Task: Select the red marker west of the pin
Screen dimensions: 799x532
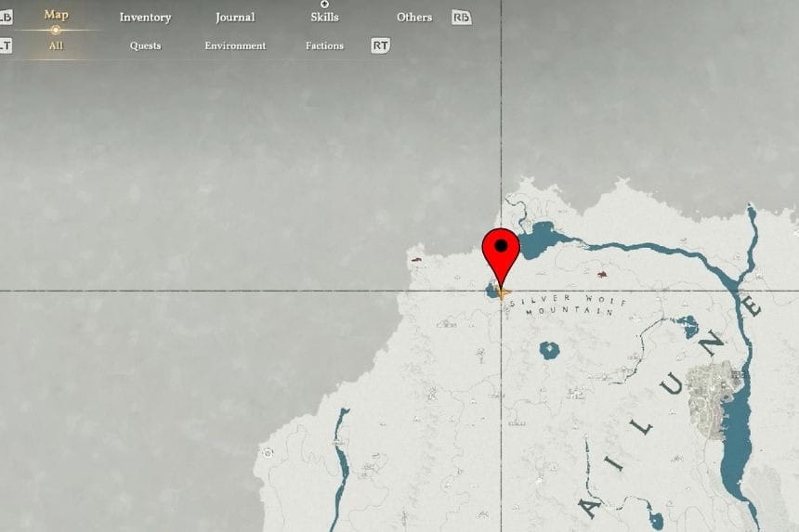Action: tap(415, 260)
